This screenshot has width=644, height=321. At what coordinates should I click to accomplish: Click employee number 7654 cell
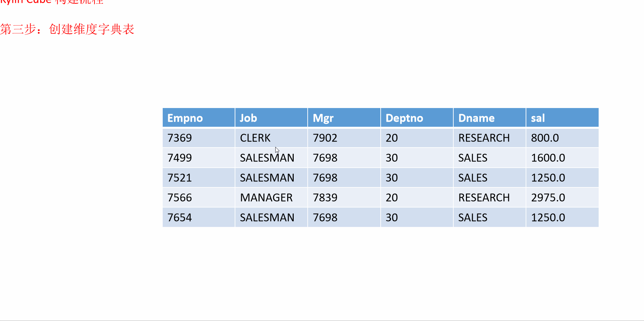pos(199,217)
